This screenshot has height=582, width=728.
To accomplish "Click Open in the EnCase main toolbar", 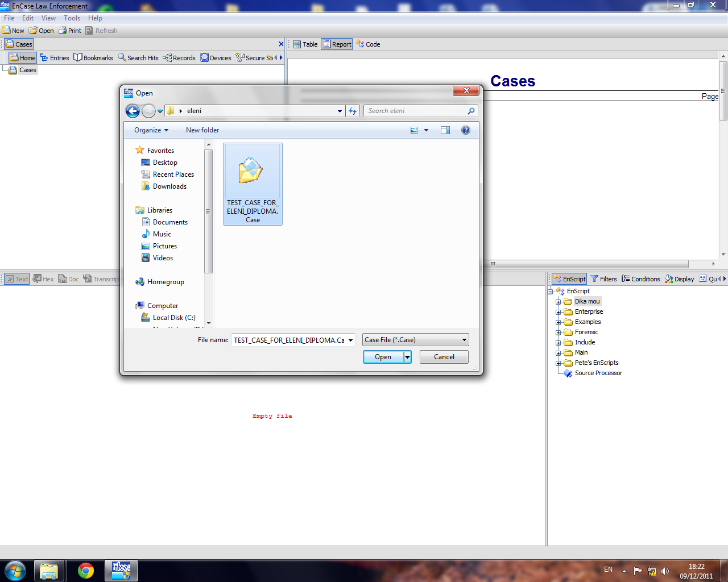I will 42,31.
